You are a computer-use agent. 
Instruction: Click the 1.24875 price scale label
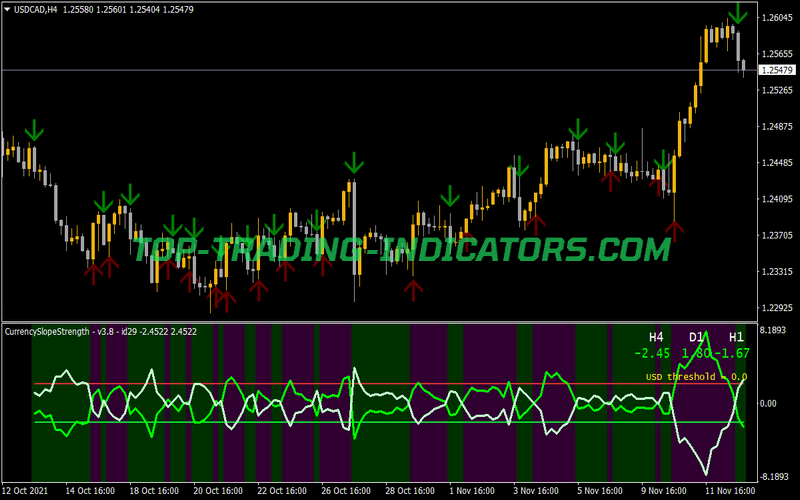click(777, 127)
